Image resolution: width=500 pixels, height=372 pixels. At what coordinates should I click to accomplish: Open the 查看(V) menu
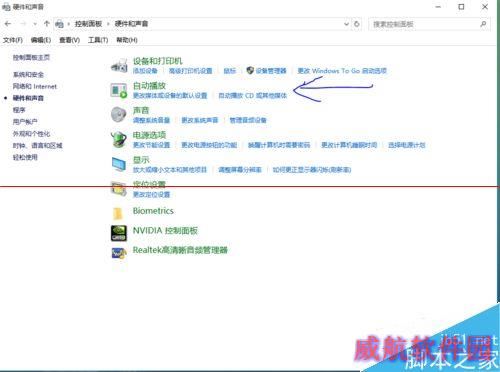coord(69,40)
